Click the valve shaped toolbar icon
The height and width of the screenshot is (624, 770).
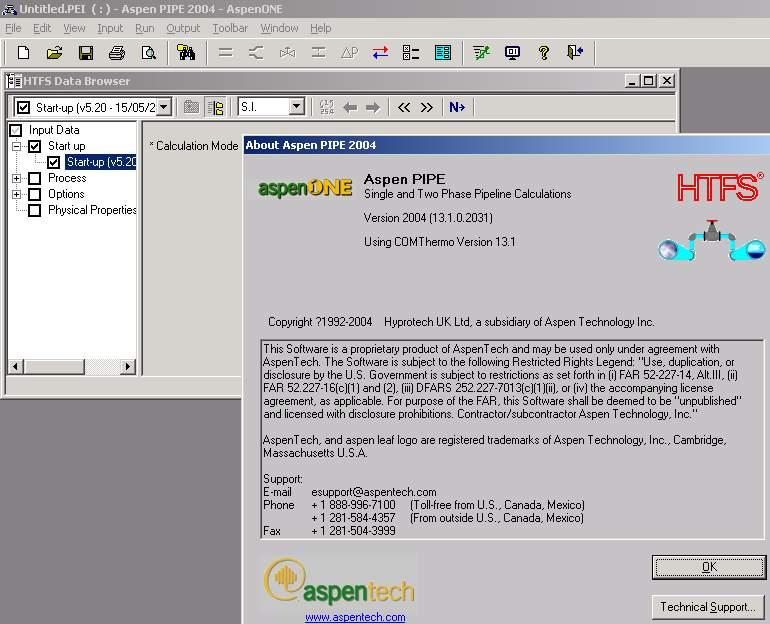click(x=287, y=52)
